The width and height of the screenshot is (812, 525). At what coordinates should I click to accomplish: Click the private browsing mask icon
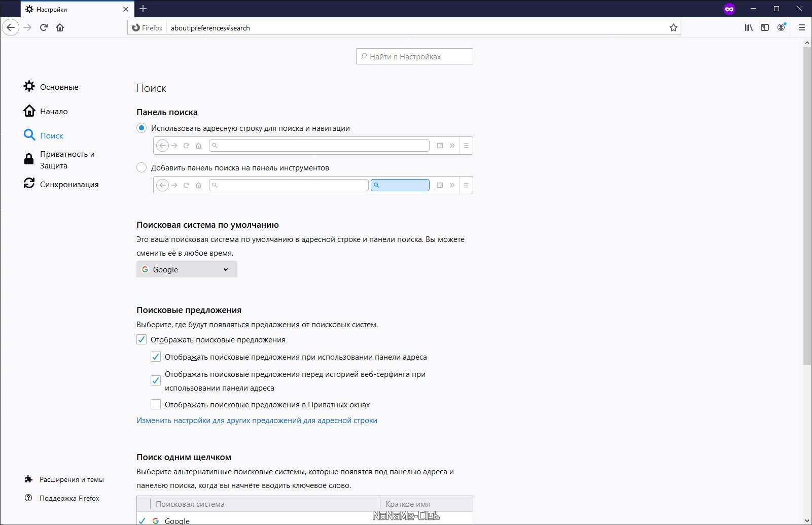point(729,9)
